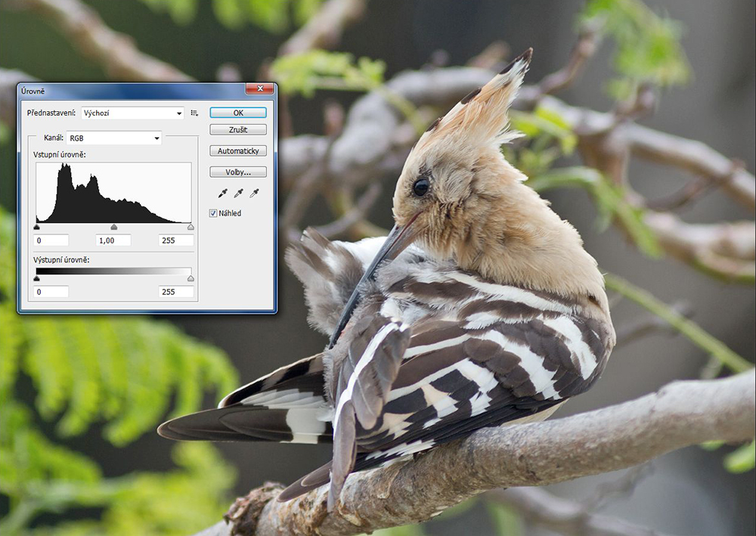This screenshot has height=536, width=756.
Task: Expand the Kanál RGB channel dropdown
Action: [x=114, y=138]
